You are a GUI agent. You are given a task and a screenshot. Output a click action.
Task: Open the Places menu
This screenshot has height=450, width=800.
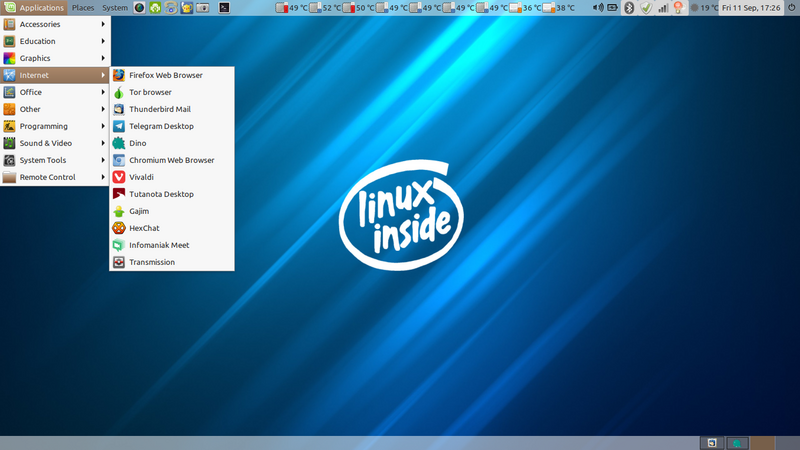click(83, 8)
